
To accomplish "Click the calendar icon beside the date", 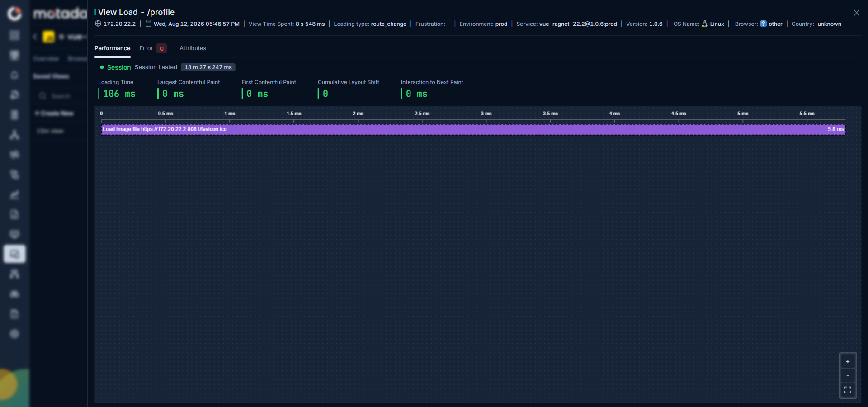I will pos(148,24).
